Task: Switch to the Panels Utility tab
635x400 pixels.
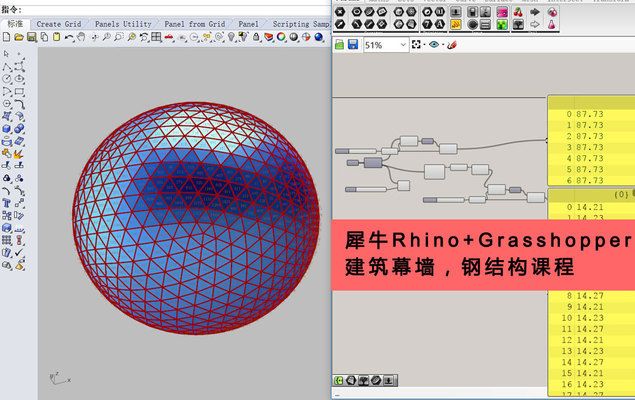Action: click(x=123, y=23)
